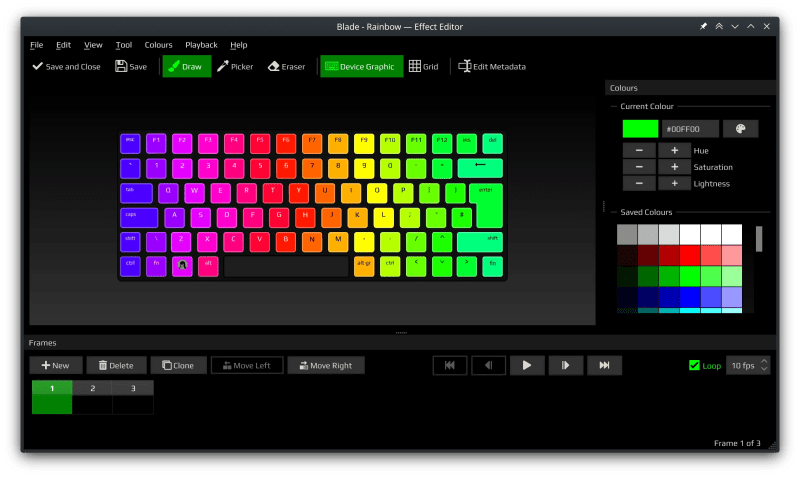Toggle the Device Graphic view

[x=361, y=66]
